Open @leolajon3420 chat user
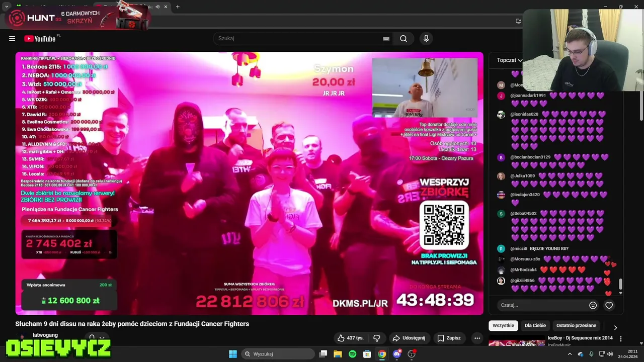This screenshot has height=362, width=644. 525,195
